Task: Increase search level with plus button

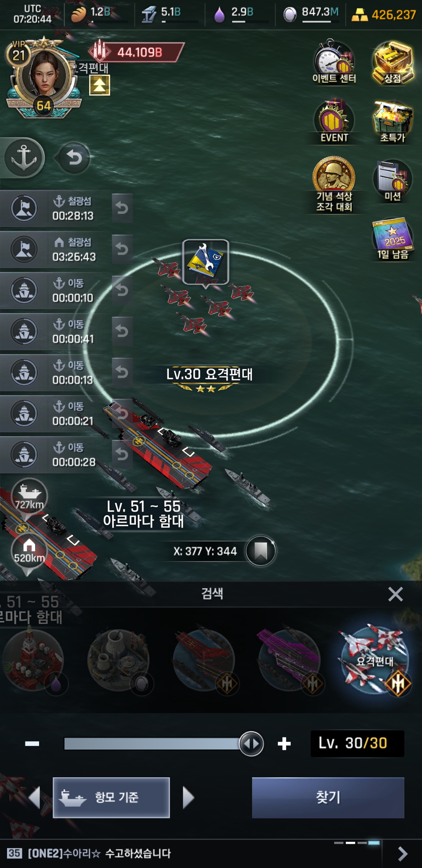Action: click(x=284, y=743)
